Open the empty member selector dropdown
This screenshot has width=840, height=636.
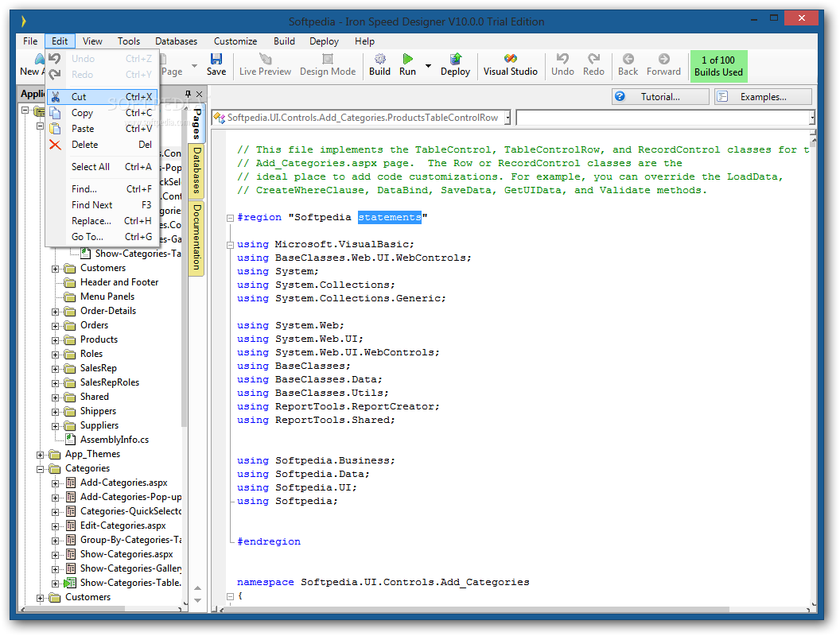pyautogui.click(x=812, y=118)
